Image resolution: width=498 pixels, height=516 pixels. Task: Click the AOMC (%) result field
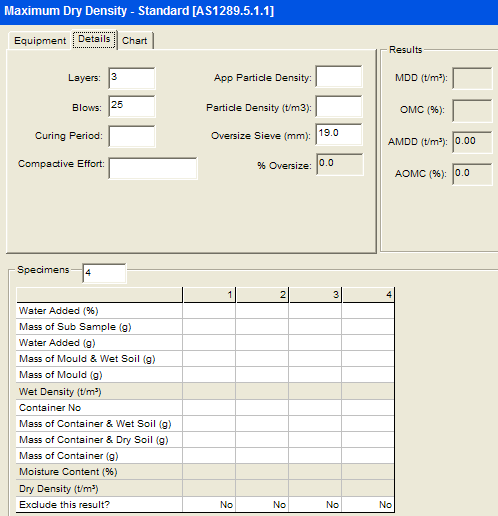pyautogui.click(x=472, y=174)
